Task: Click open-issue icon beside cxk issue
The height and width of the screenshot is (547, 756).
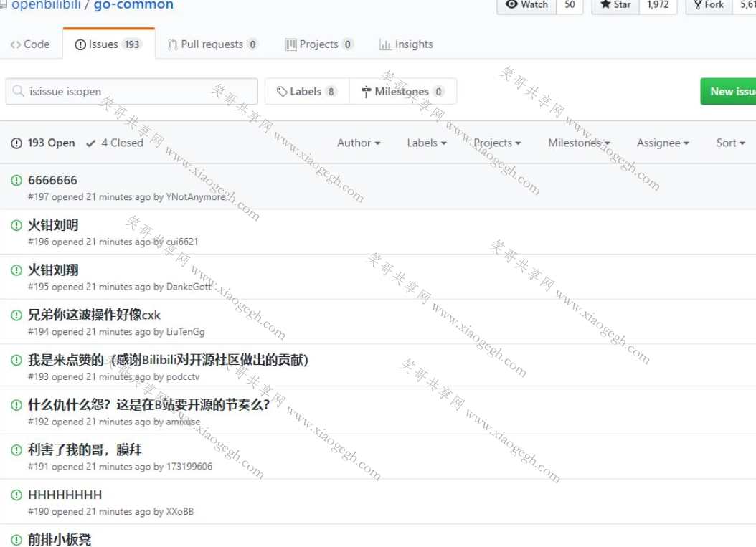Action: pyautogui.click(x=16, y=315)
